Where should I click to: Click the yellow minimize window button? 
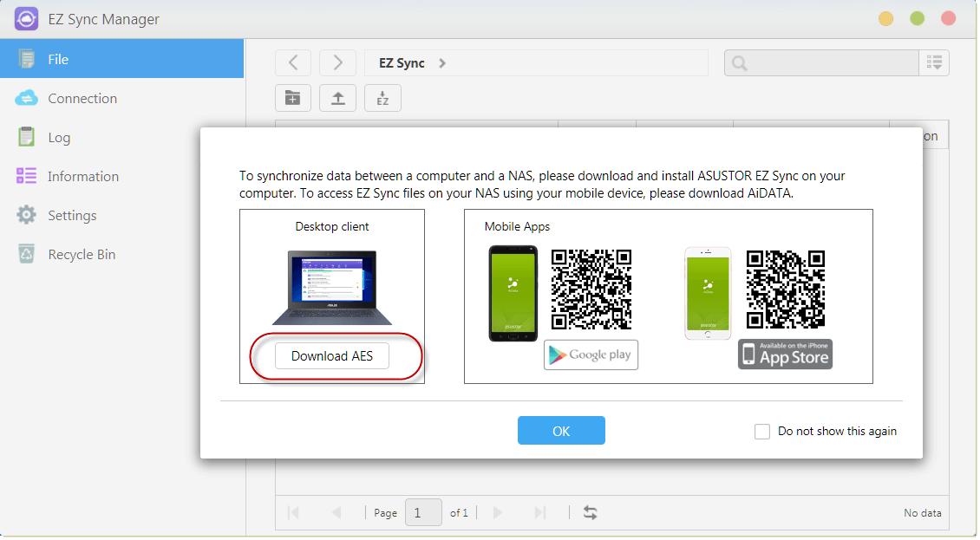coord(885,19)
